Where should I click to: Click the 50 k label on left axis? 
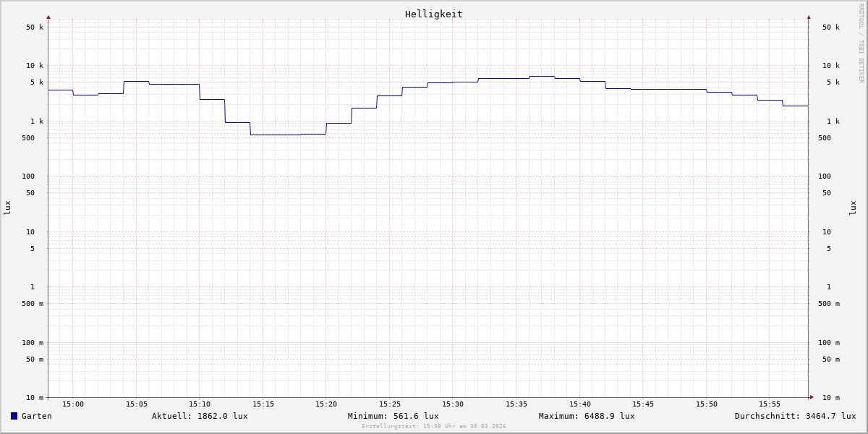[x=35, y=27]
